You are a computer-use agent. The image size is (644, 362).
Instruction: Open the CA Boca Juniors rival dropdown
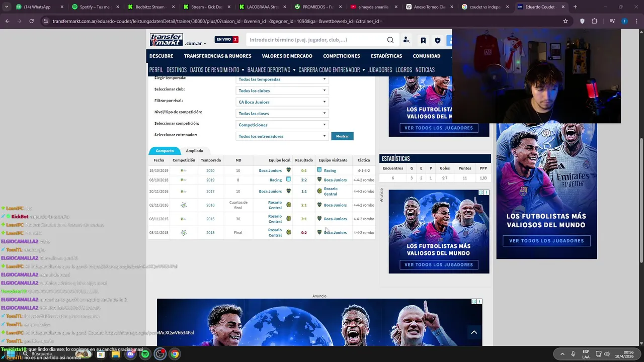tap(282, 102)
